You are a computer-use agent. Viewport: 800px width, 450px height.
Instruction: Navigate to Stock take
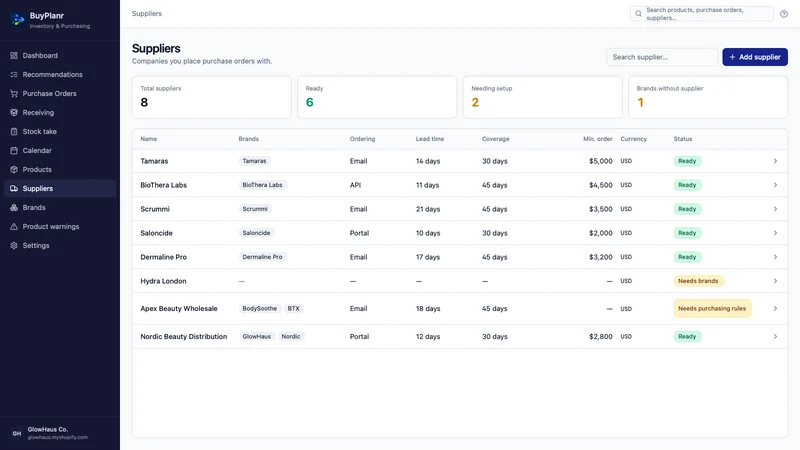(60, 132)
